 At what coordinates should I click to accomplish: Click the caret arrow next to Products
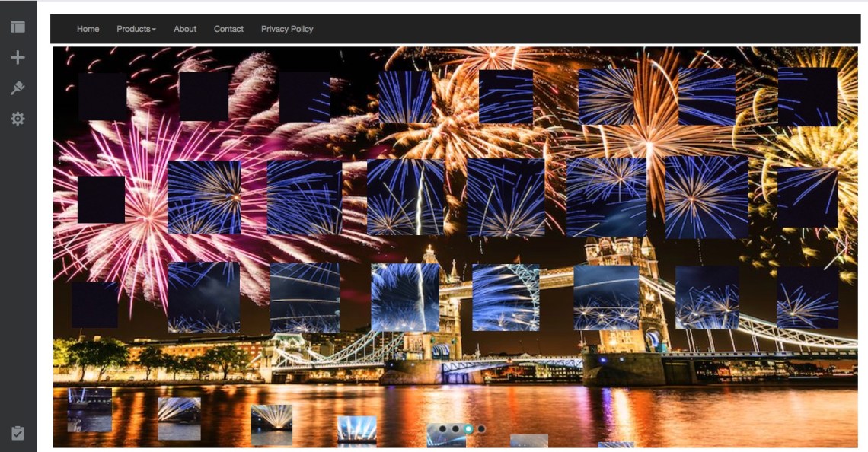tap(154, 30)
